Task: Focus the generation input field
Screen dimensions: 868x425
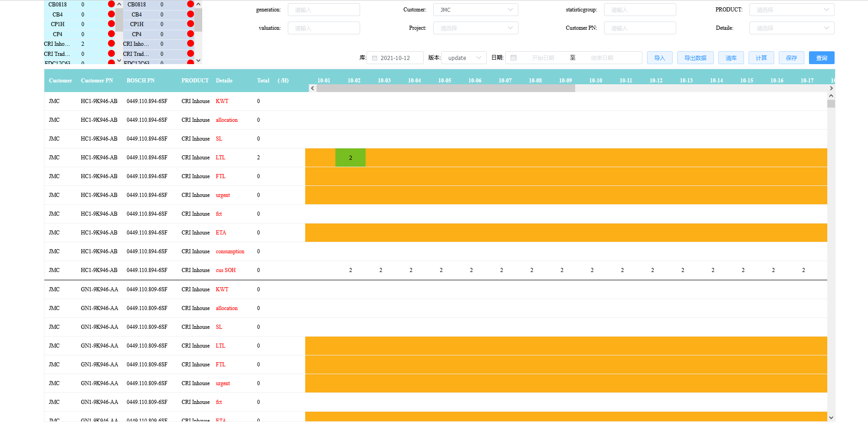Action: tap(323, 10)
